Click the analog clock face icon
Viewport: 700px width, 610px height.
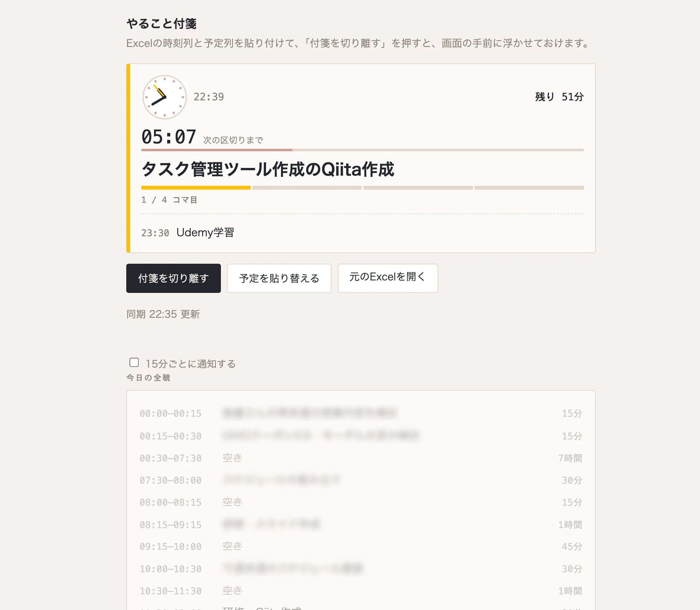(x=164, y=97)
